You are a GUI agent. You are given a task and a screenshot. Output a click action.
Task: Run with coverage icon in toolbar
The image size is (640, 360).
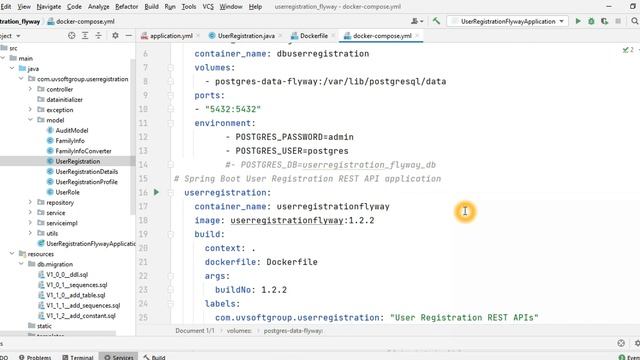coord(604,21)
